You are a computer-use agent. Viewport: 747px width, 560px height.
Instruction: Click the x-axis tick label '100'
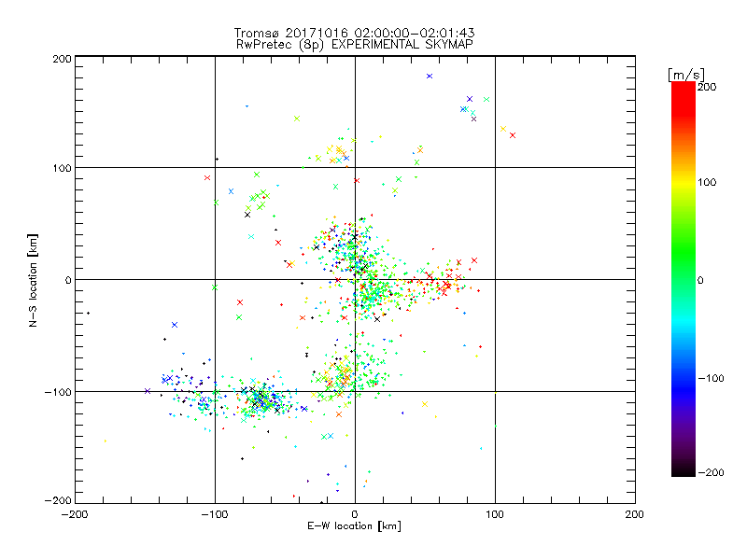coord(495,515)
